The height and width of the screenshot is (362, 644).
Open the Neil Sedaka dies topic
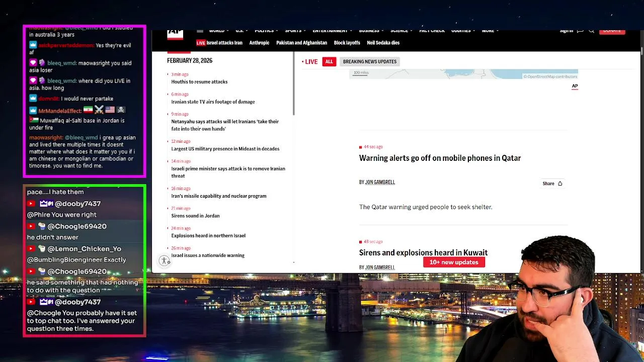click(x=383, y=43)
